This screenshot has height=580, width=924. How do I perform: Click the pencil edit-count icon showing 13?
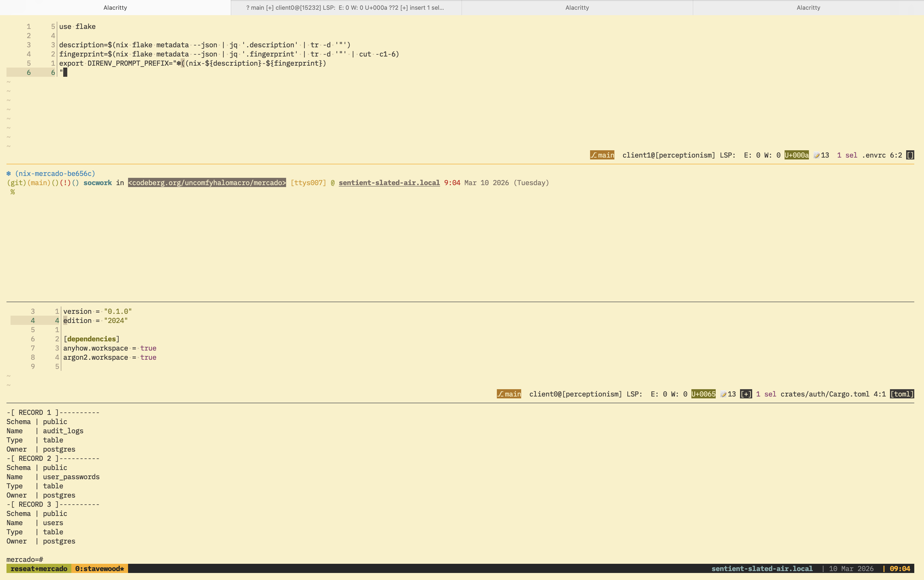(821, 155)
